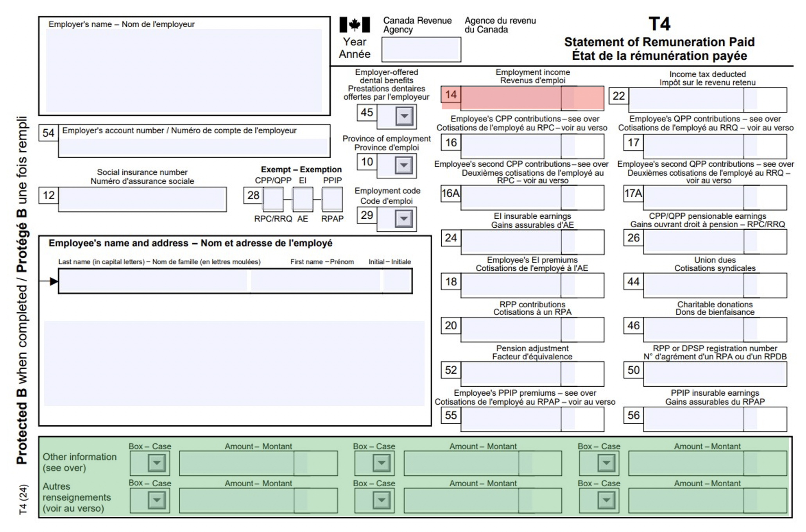Open the box 10 province of employment dropdown
This screenshot has width=806, height=532.
click(404, 166)
